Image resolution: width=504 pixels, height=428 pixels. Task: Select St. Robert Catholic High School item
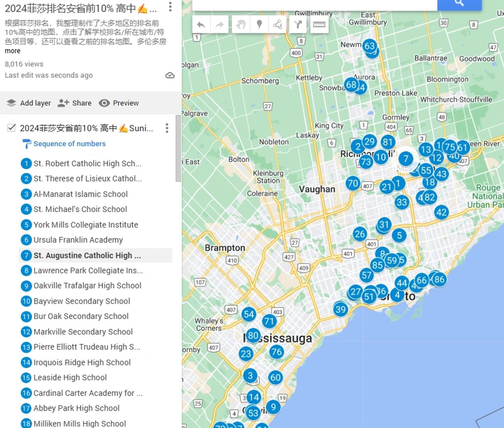click(x=96, y=164)
